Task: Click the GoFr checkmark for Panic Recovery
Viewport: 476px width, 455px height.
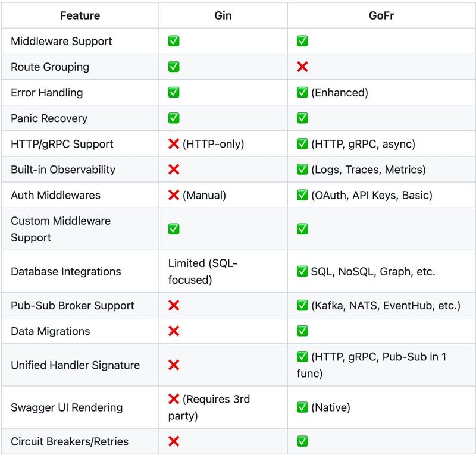Action: tap(302, 118)
